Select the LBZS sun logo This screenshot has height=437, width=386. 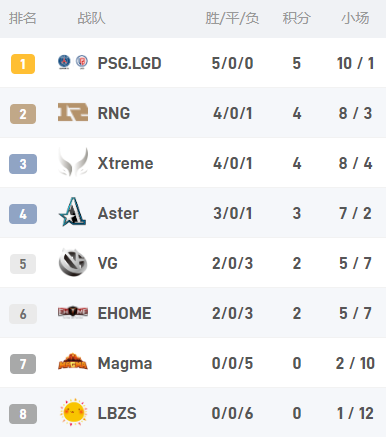74,412
